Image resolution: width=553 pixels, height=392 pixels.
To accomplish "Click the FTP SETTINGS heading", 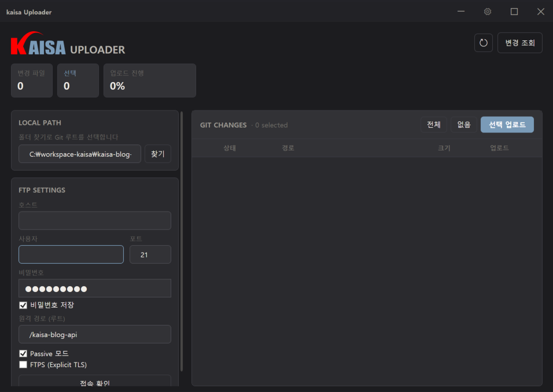I will pos(42,190).
